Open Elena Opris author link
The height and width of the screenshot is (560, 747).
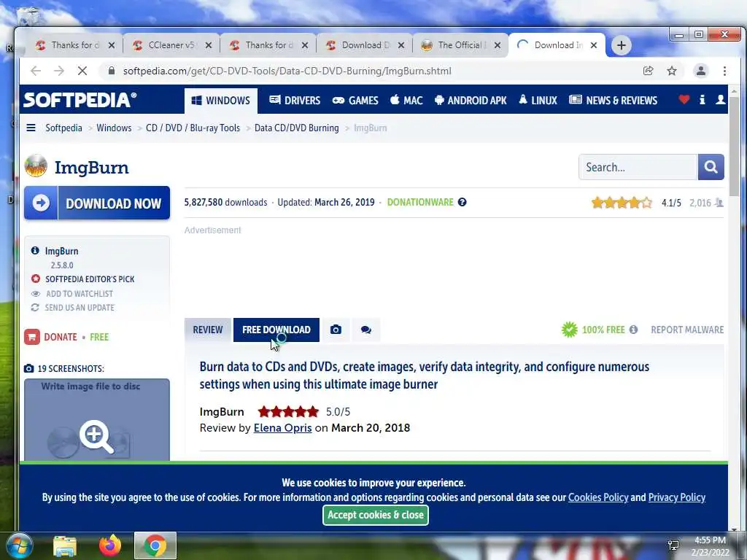282,427
